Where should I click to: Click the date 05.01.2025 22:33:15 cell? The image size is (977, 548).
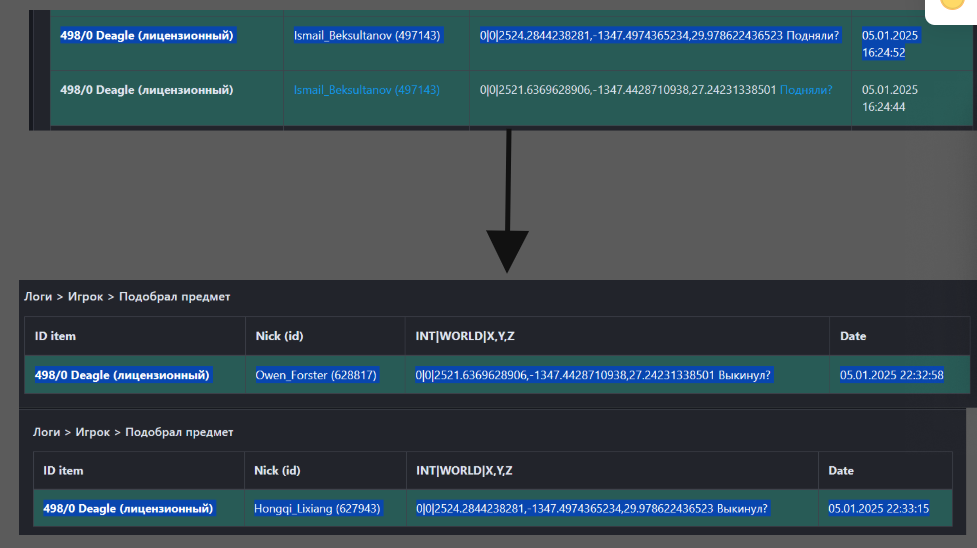(x=878, y=508)
